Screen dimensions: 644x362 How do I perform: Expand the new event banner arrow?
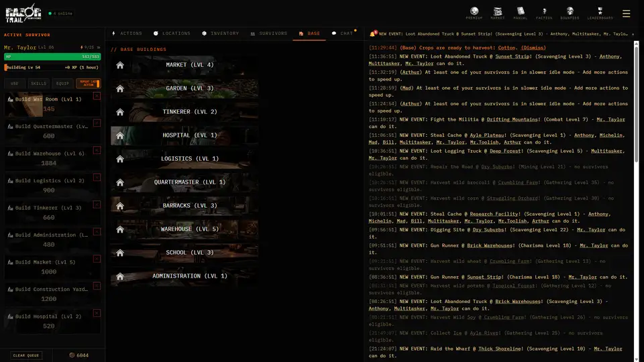coord(633,34)
